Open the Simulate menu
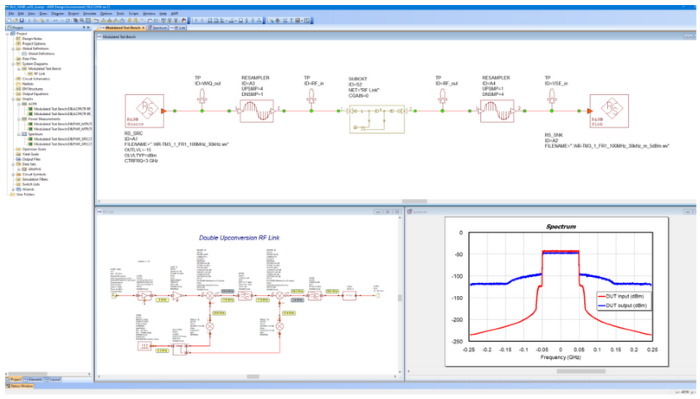 pyautogui.click(x=90, y=14)
